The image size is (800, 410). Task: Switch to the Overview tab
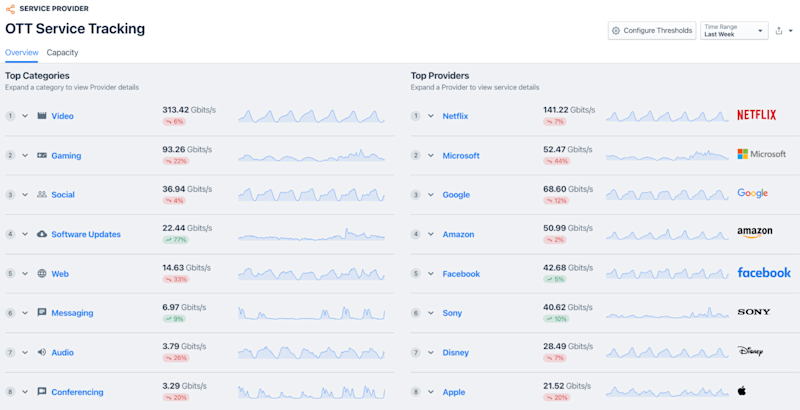click(x=21, y=53)
